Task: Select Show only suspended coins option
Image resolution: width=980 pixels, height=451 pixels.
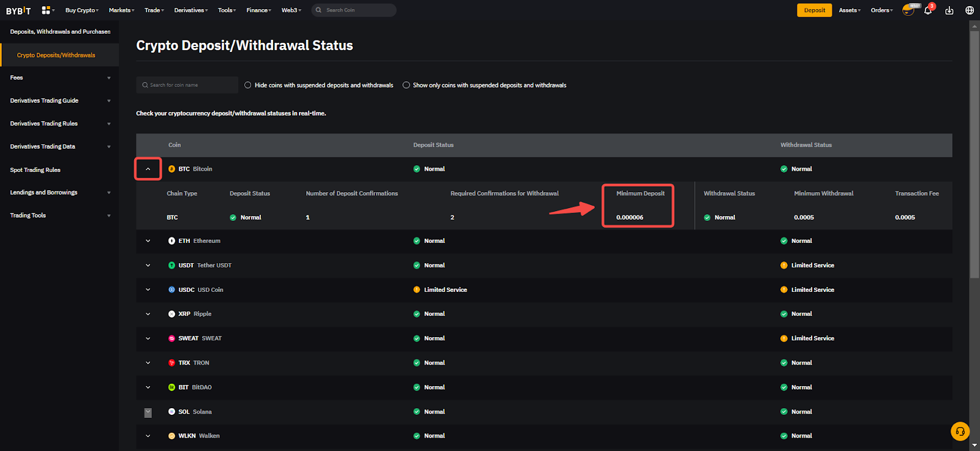Action: tap(406, 85)
